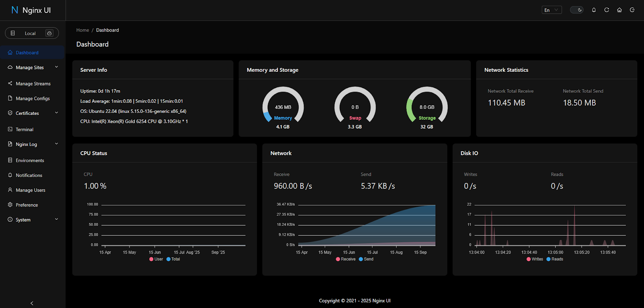Expand the Nginx Log submenu arrow
Viewport: 644px width, 308px height.
click(x=56, y=144)
